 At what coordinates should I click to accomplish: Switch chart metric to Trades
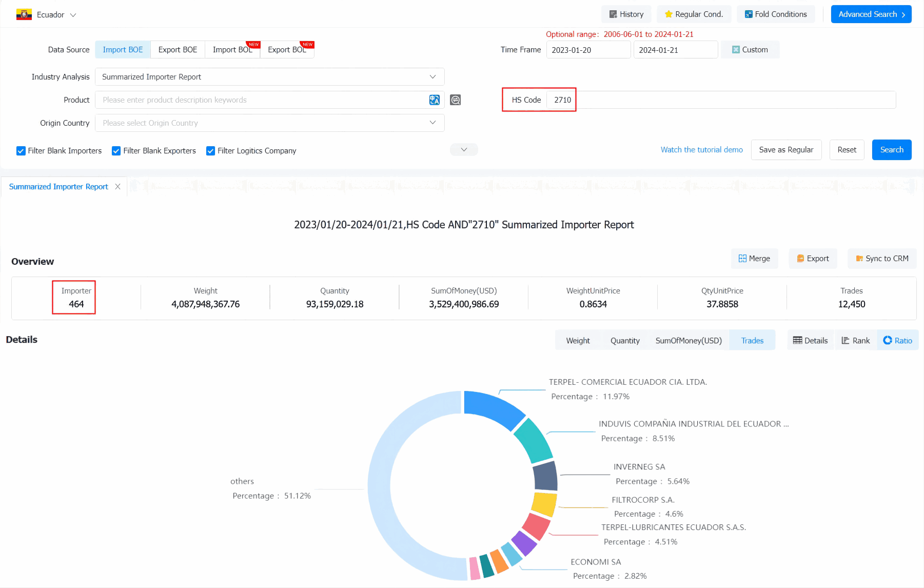point(752,340)
